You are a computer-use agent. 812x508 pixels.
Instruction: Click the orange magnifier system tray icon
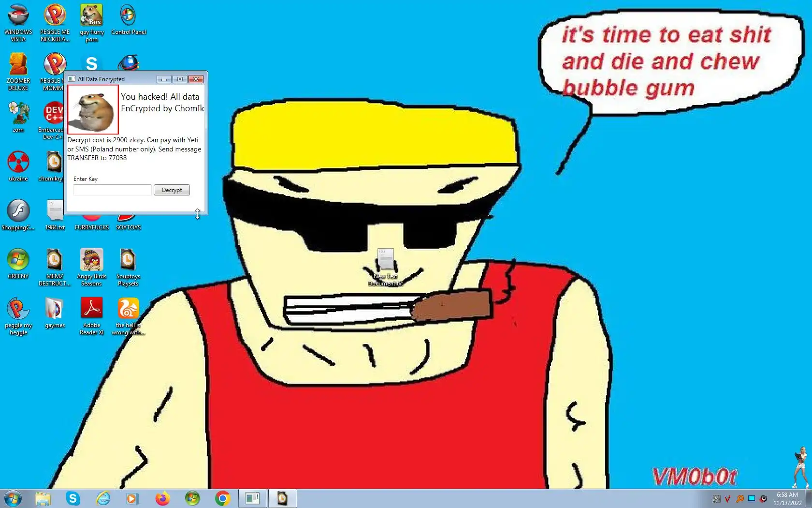pos(739,499)
